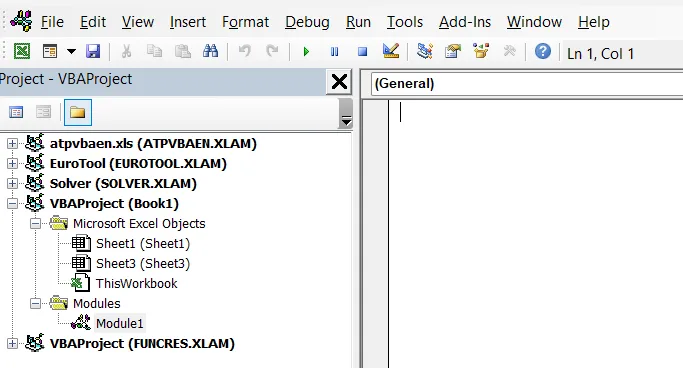Viewport: 683px width, 368px height.
Task: Click the Copy toolbar icon
Action: 154,51
